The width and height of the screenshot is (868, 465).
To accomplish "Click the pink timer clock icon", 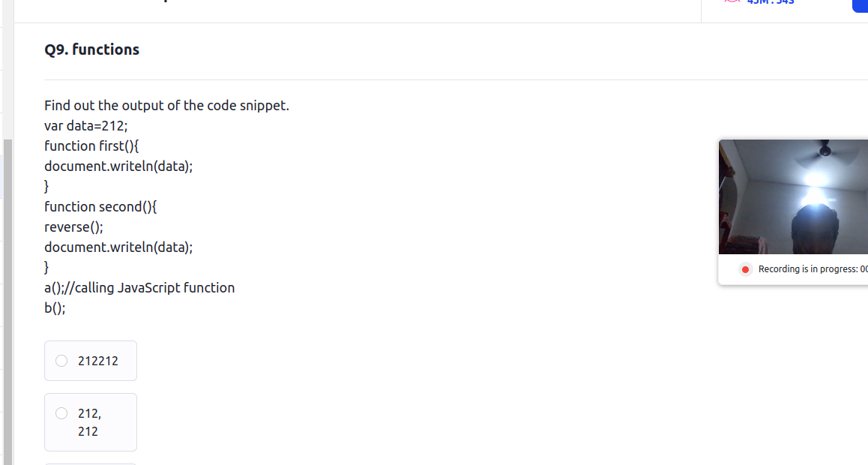I will coord(732,1).
